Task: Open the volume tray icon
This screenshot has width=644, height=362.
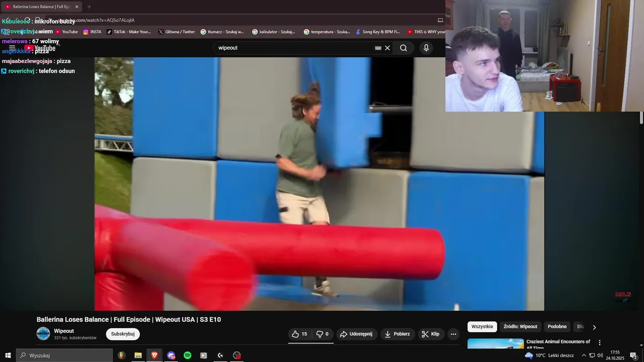Action: [x=600, y=355]
